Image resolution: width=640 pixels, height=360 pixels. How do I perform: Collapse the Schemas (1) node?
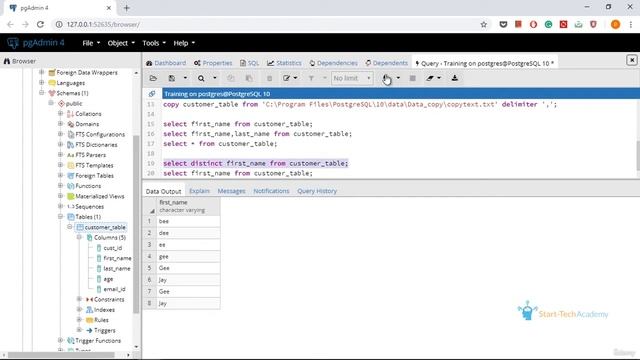pos(41,93)
